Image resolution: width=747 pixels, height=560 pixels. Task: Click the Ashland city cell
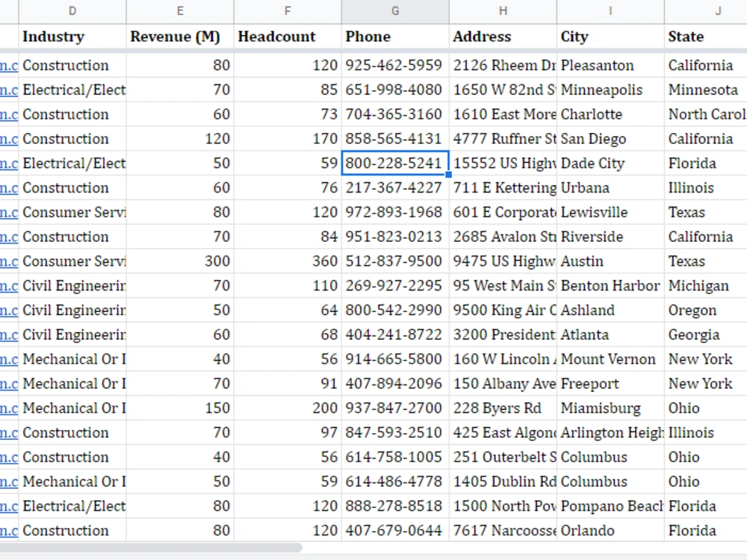610,310
